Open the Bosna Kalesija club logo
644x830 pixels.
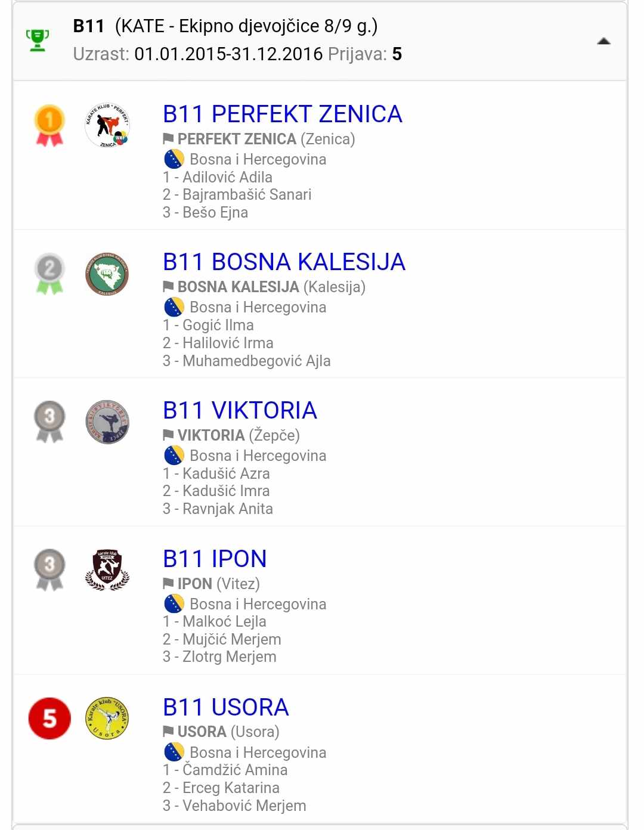tap(107, 274)
